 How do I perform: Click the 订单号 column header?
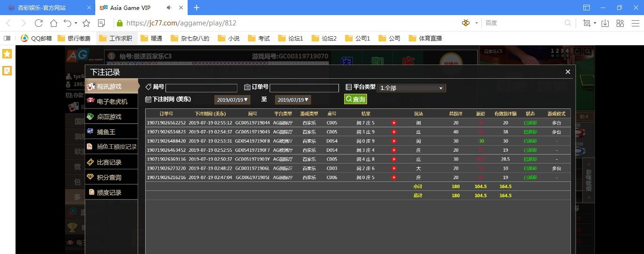[x=166, y=114]
